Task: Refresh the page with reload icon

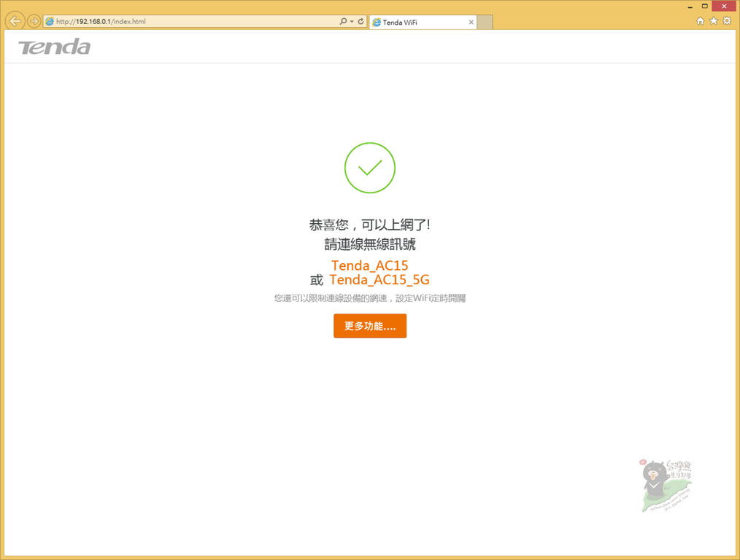Action: (361, 21)
